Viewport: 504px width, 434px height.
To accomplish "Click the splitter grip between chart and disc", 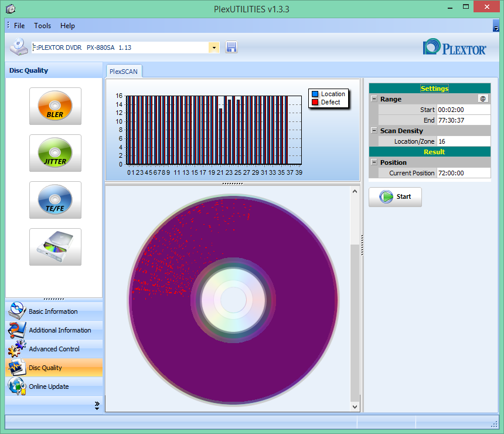I will (233, 184).
